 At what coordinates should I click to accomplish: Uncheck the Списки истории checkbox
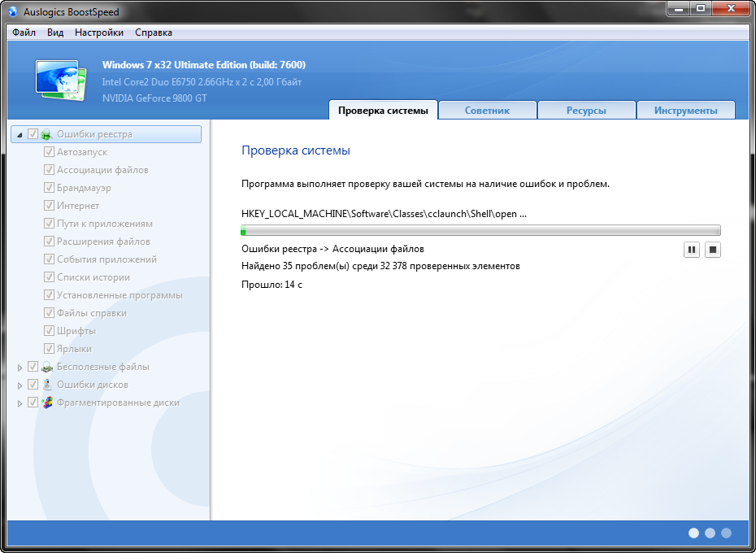(49, 277)
